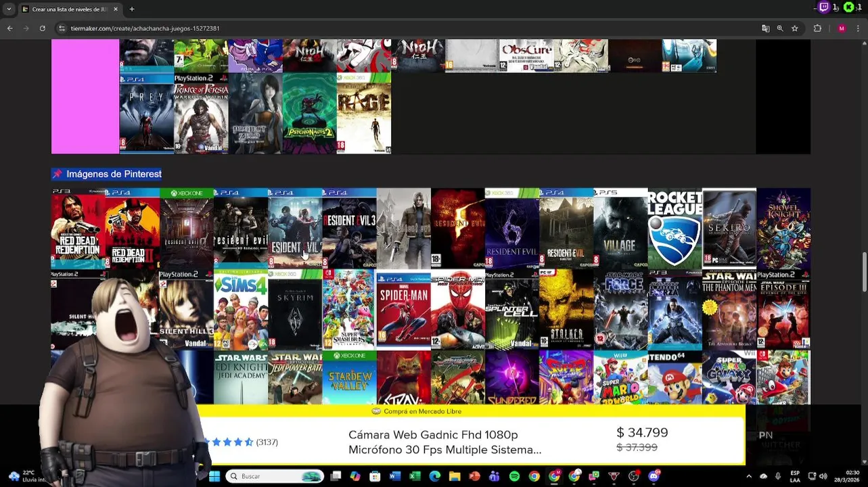Select the Psychonauts 2 cover
The width and height of the screenshot is (868, 487).
[x=309, y=113]
